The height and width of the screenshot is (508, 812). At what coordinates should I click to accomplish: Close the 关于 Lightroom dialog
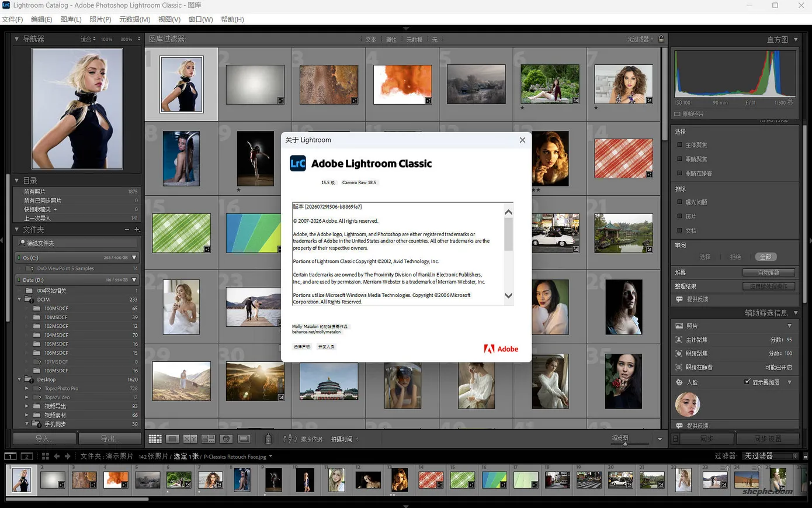[x=522, y=140]
